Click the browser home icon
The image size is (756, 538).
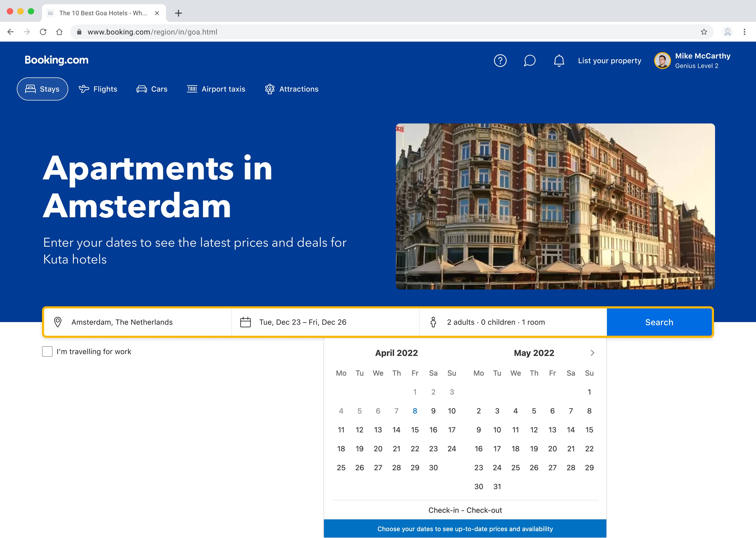[x=59, y=32]
